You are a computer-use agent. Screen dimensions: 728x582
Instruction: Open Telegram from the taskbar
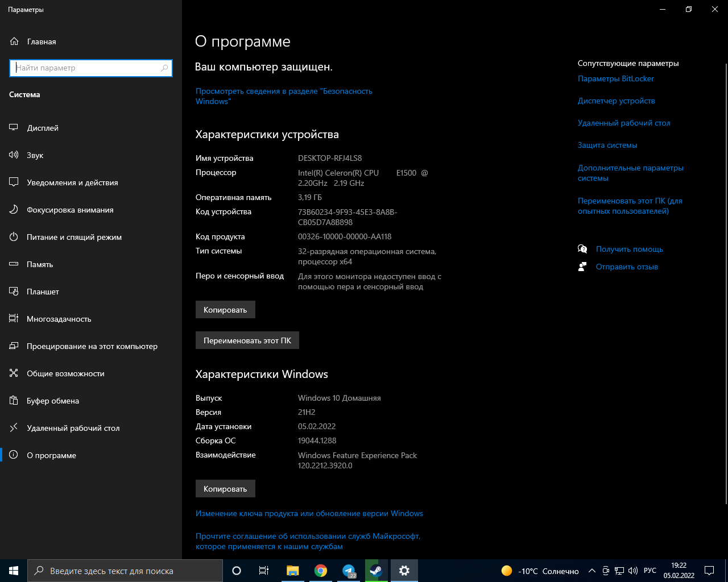349,571
